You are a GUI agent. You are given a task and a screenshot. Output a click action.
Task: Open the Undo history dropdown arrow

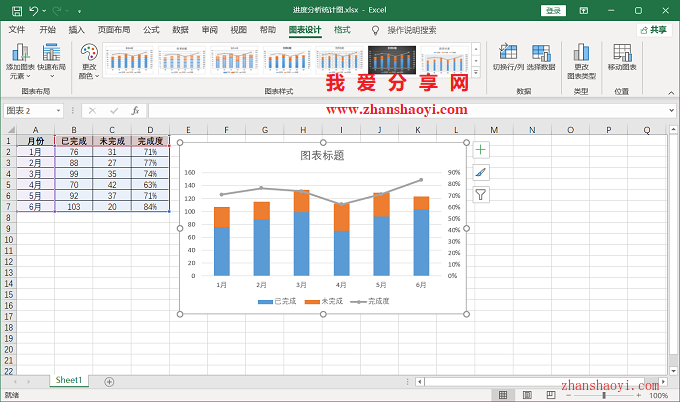pos(44,11)
